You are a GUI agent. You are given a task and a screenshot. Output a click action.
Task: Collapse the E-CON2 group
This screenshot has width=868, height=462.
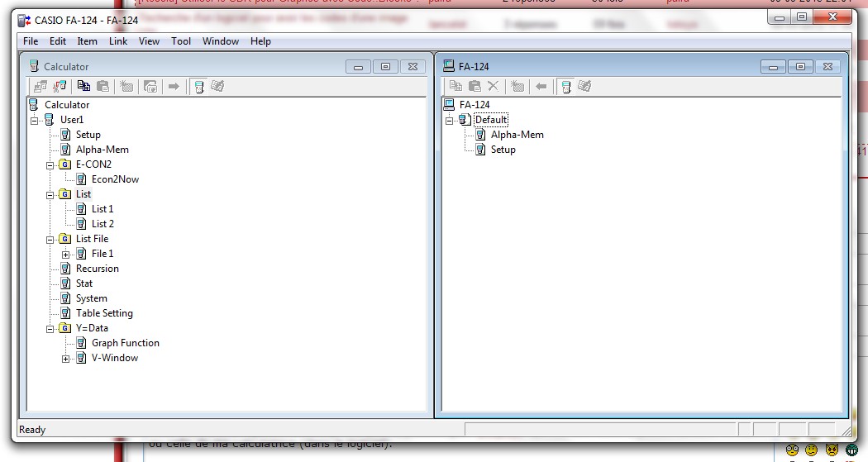click(x=50, y=165)
